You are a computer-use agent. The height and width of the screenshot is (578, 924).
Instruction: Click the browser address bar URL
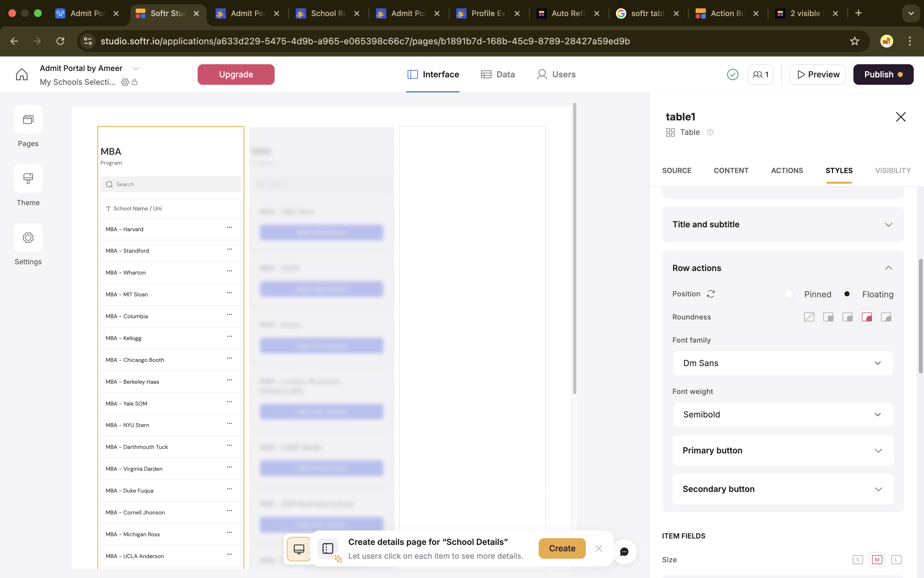tap(365, 41)
